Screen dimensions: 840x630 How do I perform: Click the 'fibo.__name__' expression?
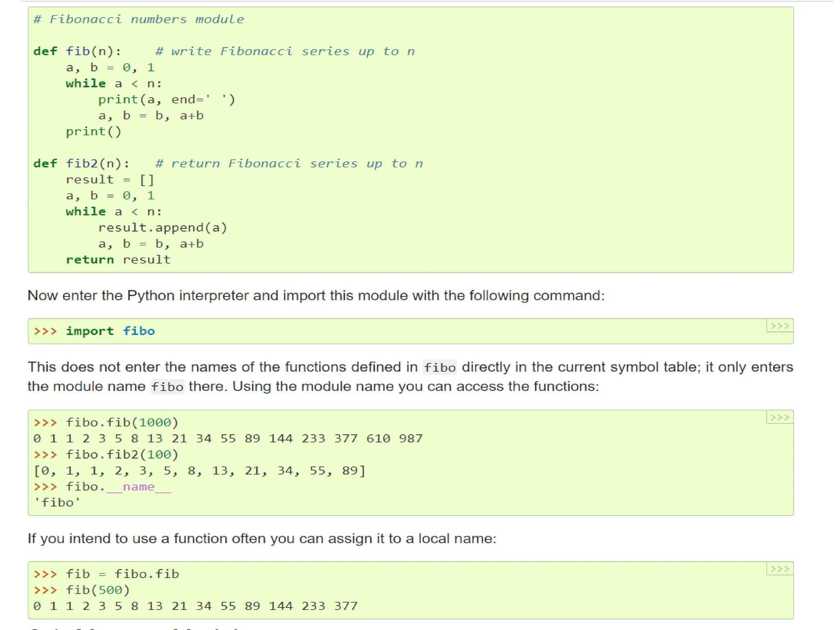[x=118, y=487]
